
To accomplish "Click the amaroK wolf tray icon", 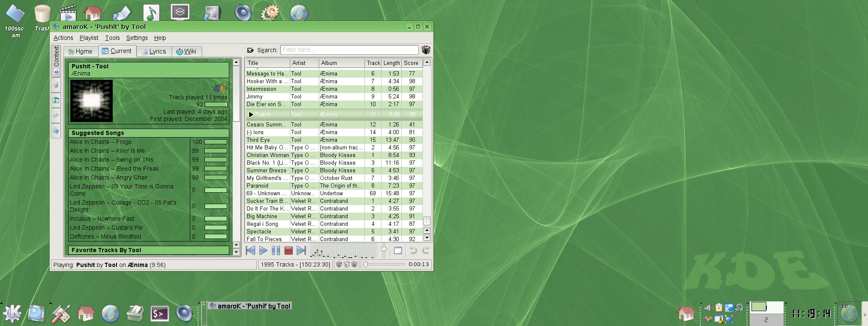I will click(739, 308).
